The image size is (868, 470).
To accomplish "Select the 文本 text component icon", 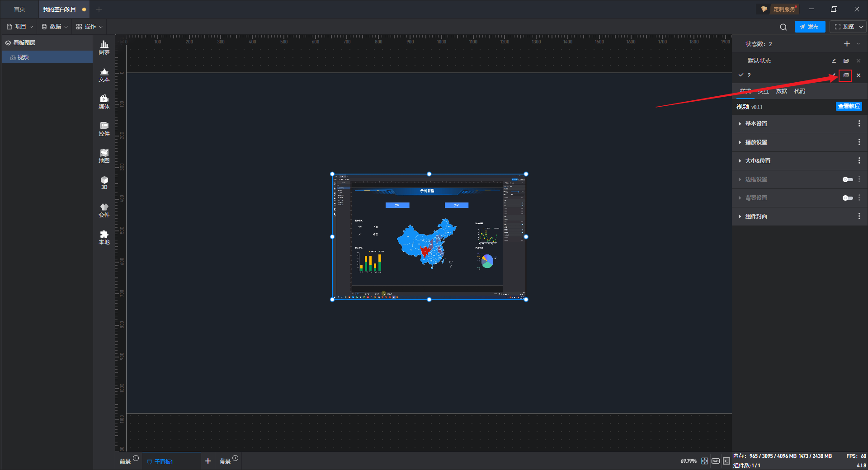I will pos(104,75).
